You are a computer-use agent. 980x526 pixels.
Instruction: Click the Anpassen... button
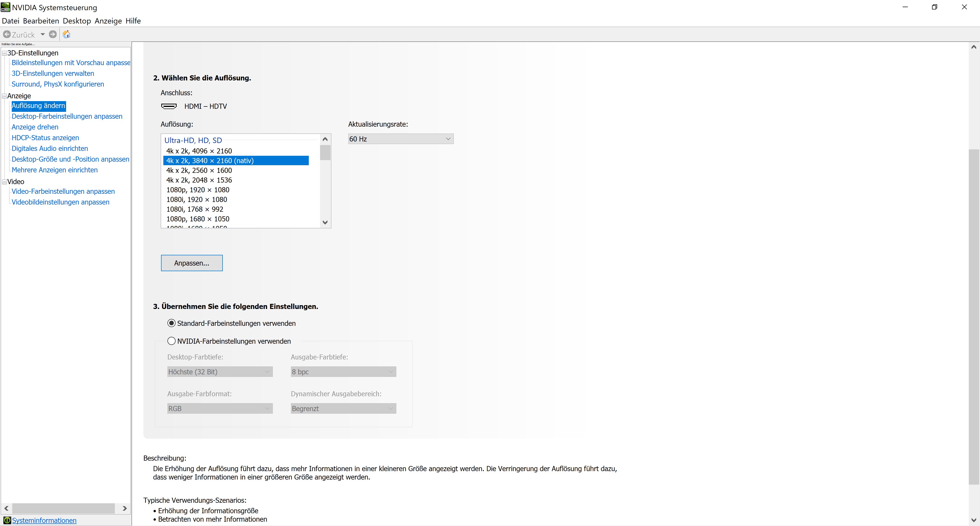192,263
